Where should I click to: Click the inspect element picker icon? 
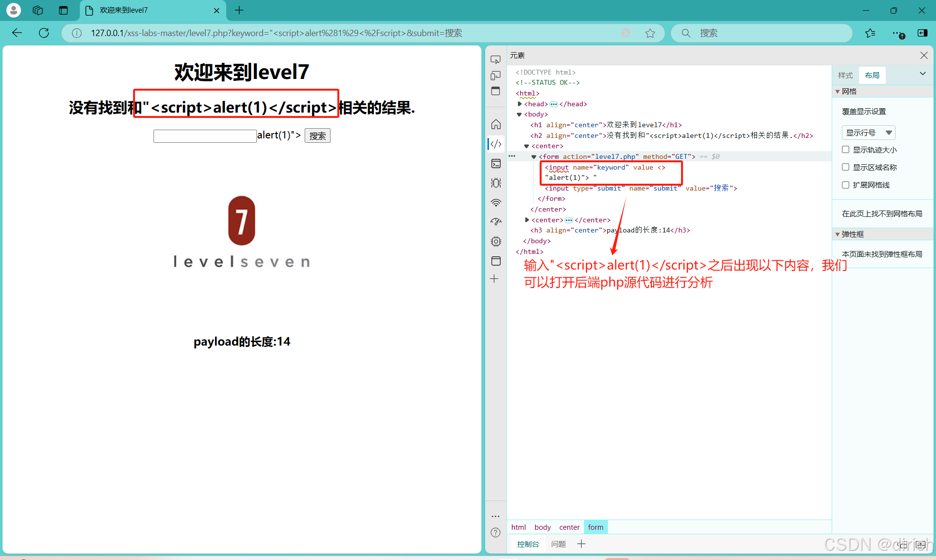pyautogui.click(x=495, y=60)
